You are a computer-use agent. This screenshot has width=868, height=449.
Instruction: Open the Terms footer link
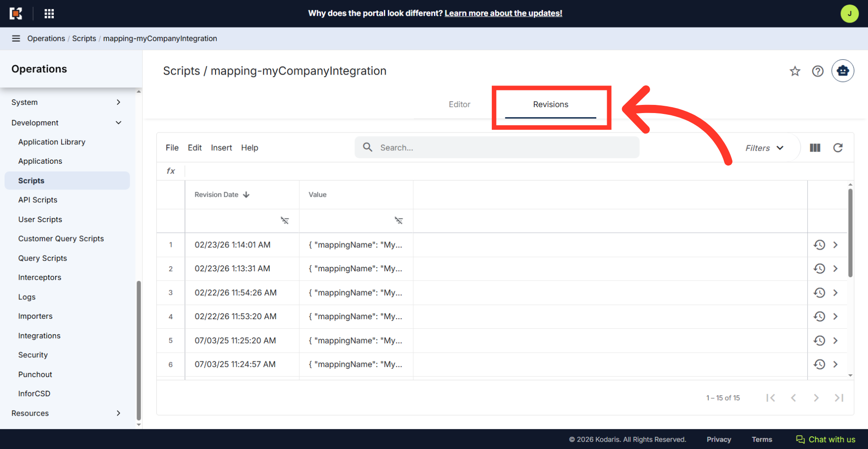[762, 440]
